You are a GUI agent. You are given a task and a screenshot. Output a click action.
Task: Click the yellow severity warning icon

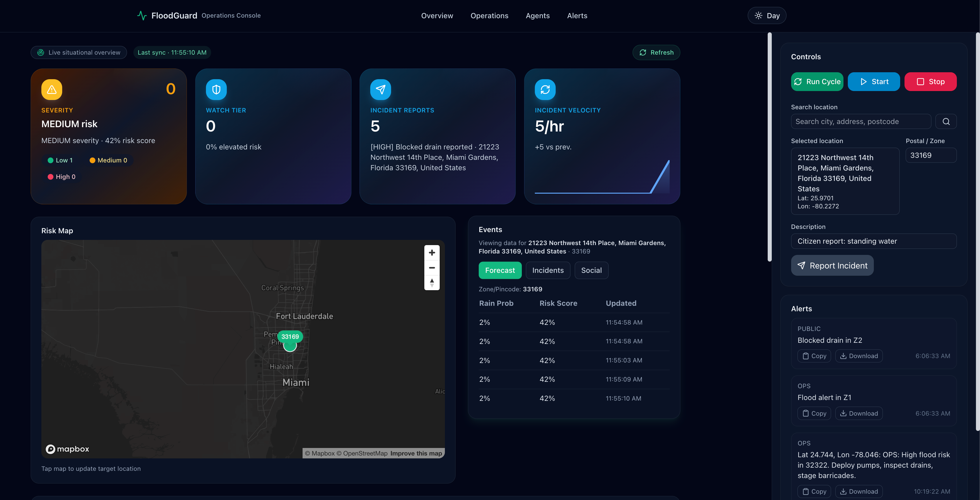click(52, 89)
